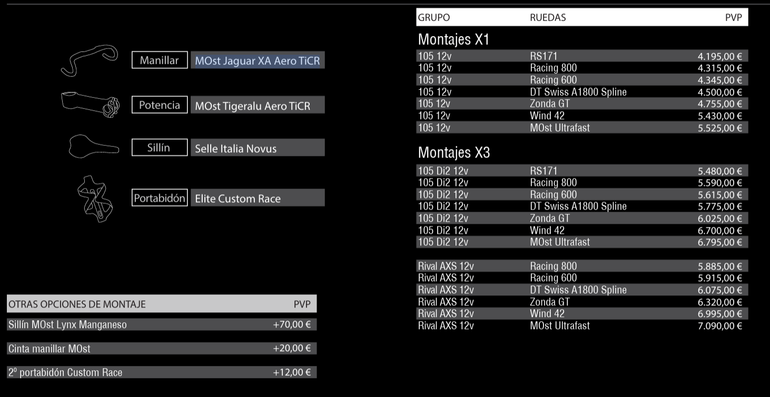This screenshot has height=397, width=770.
Task: Select DT Swiss A1800 Spline in 105 12v row
Action: click(x=578, y=92)
